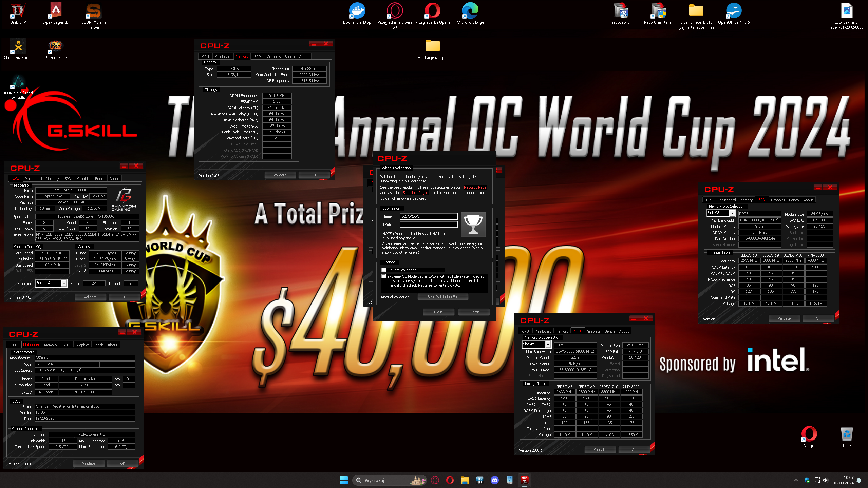
Task: Open the notifications bell in the taskbar
Action: (859, 480)
